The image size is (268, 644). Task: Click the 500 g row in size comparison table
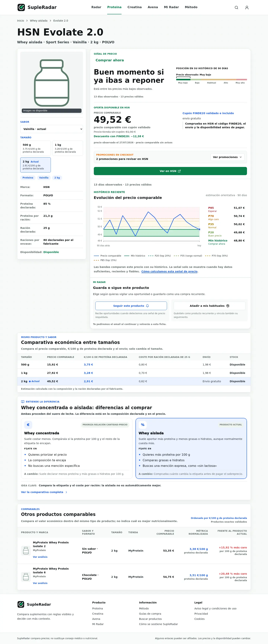tap(134, 365)
